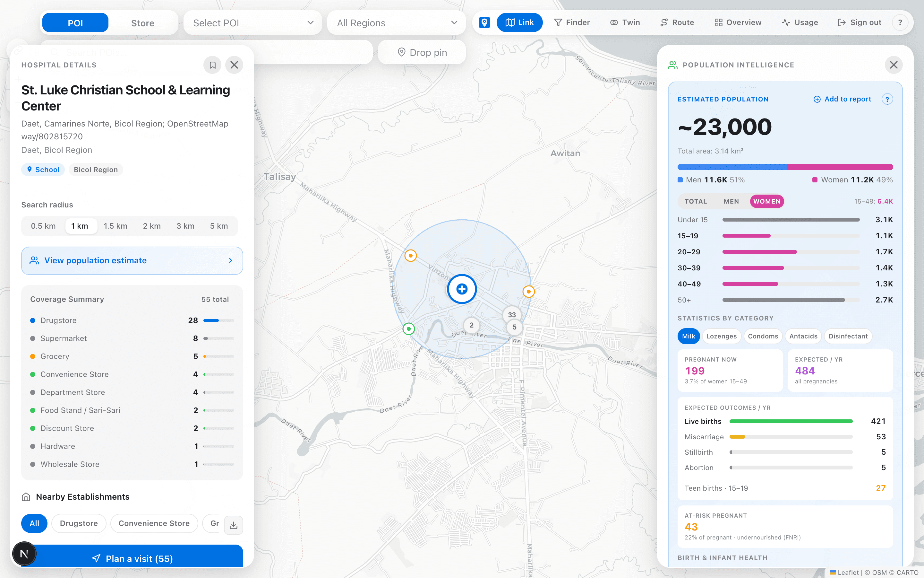Viewport: 924px width, 578px height.
Task: Set search radius to 0.5 km
Action: [43, 226]
